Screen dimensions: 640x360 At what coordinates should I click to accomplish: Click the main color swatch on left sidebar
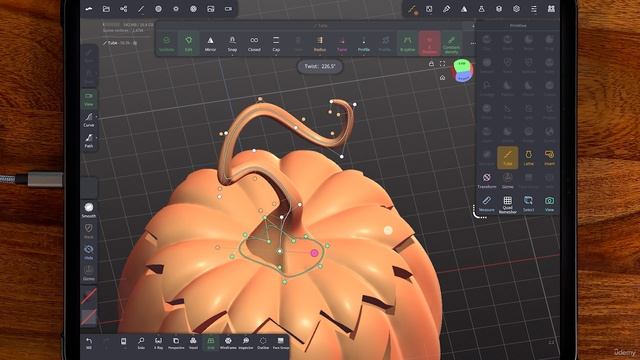(89, 296)
